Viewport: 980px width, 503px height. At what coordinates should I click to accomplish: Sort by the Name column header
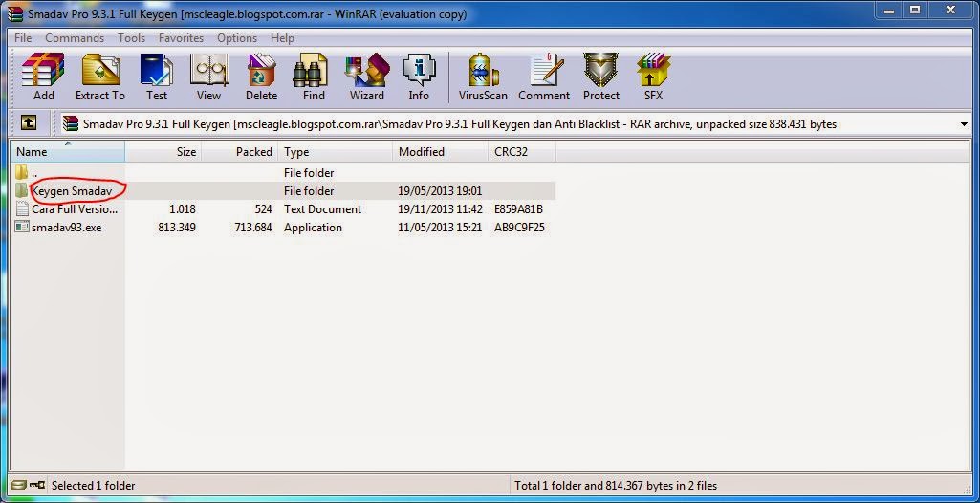pyautogui.click(x=68, y=152)
